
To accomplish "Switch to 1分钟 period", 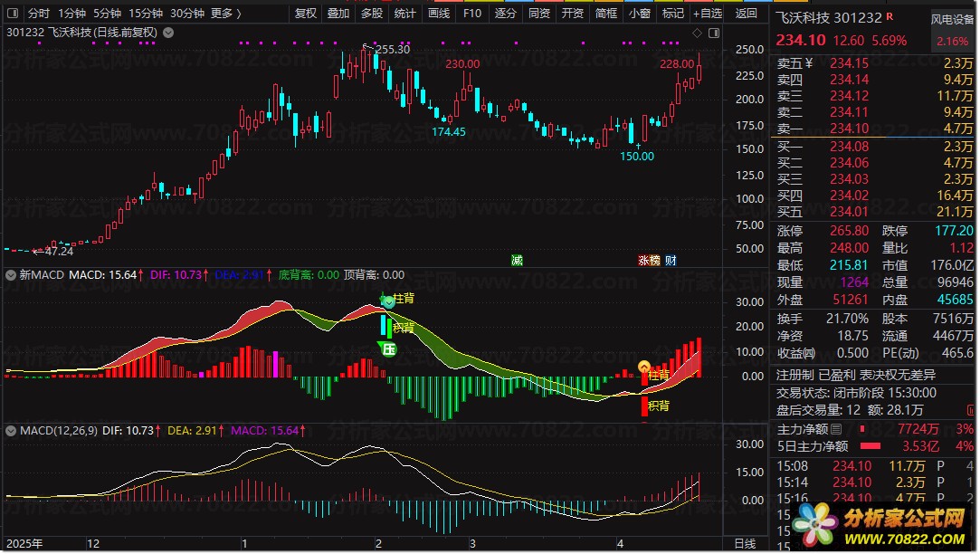I will tap(71, 14).
